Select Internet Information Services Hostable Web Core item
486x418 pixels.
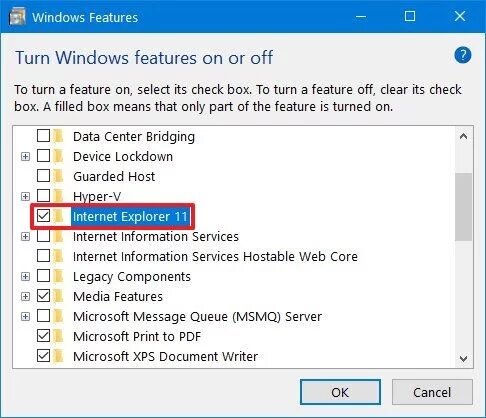click(x=215, y=256)
